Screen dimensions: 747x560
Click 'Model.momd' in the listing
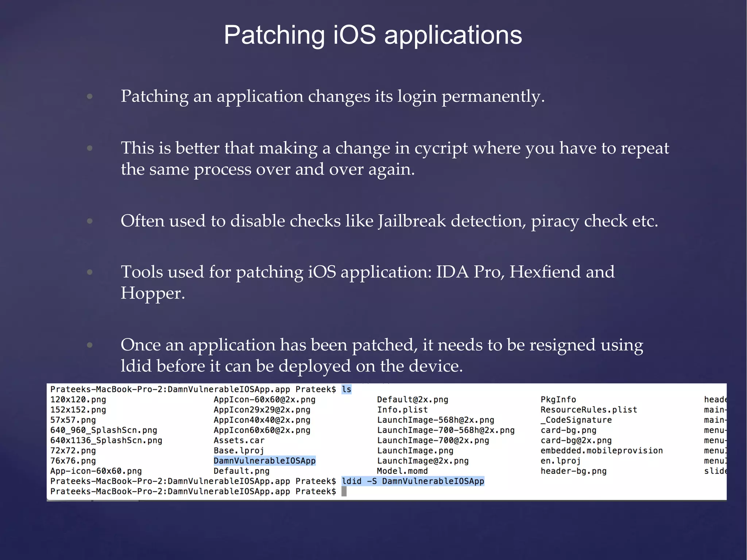click(402, 471)
